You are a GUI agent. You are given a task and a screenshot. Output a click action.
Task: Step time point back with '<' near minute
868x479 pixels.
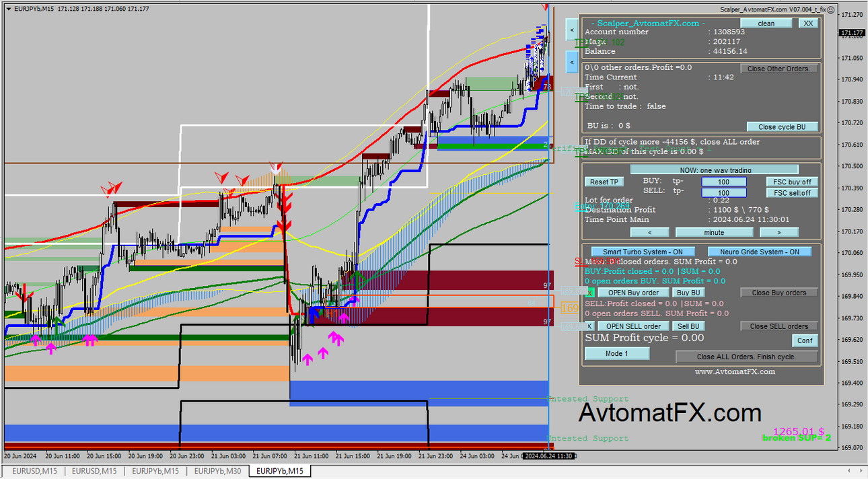tap(649, 232)
